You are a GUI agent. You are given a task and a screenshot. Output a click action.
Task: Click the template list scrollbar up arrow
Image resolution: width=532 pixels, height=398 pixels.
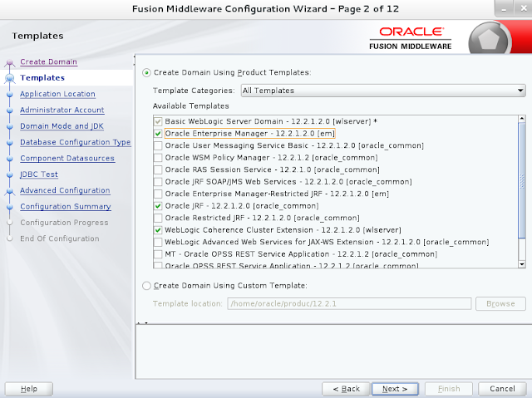[x=522, y=119]
